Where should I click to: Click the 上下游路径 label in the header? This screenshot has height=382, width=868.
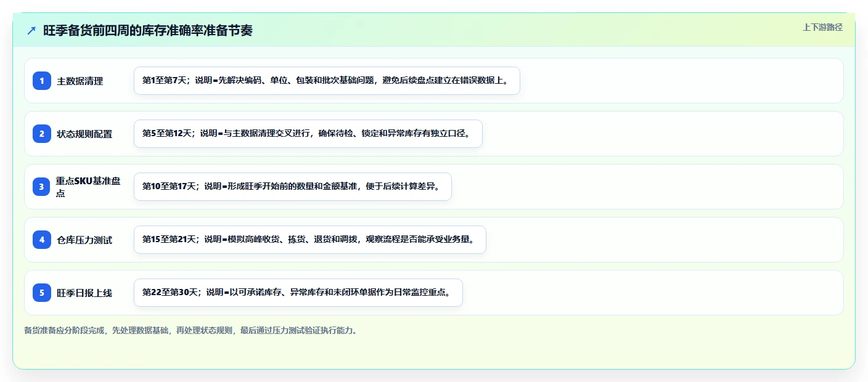pos(822,27)
